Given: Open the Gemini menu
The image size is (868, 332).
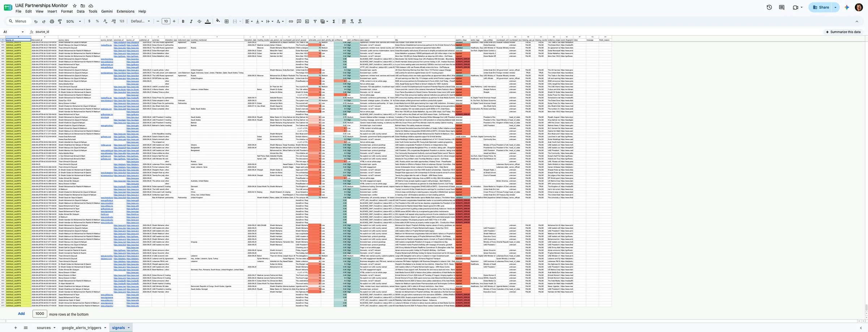Looking at the screenshot, I should point(107,12).
